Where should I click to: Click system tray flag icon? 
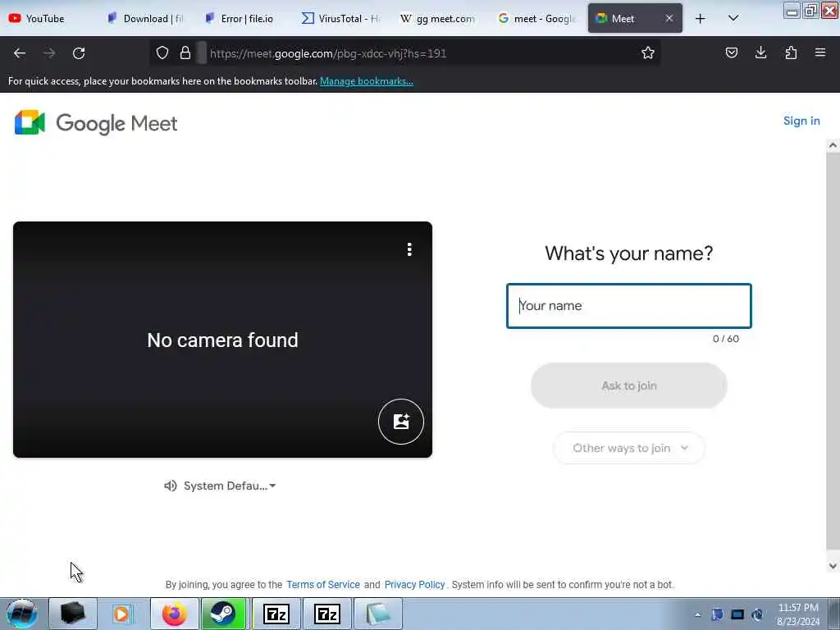click(x=717, y=614)
